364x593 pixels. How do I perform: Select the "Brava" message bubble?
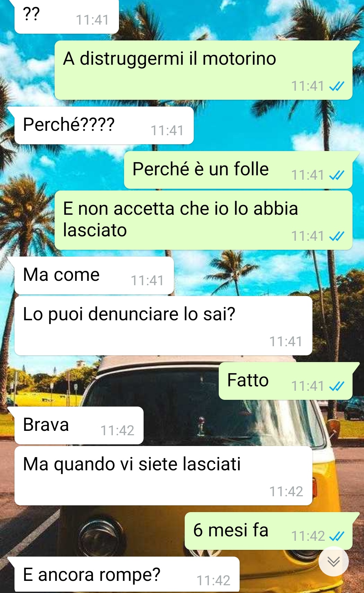click(x=79, y=425)
